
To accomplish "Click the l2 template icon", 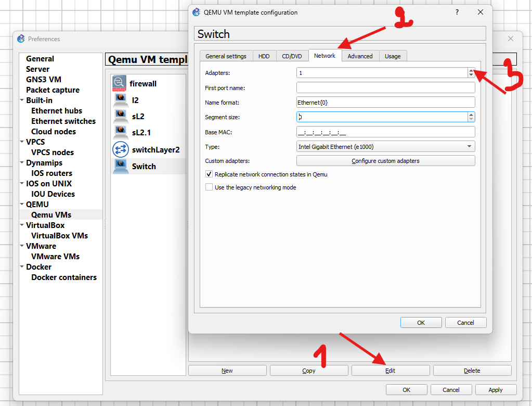I will [x=121, y=100].
